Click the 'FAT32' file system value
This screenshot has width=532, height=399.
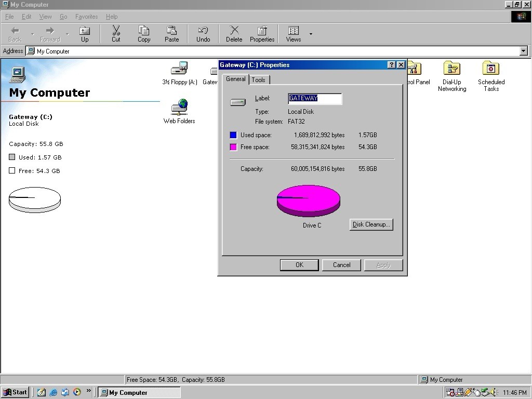296,122
